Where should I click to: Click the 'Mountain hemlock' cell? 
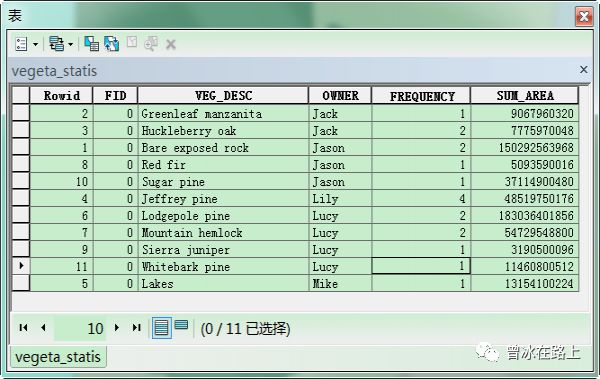(x=223, y=232)
